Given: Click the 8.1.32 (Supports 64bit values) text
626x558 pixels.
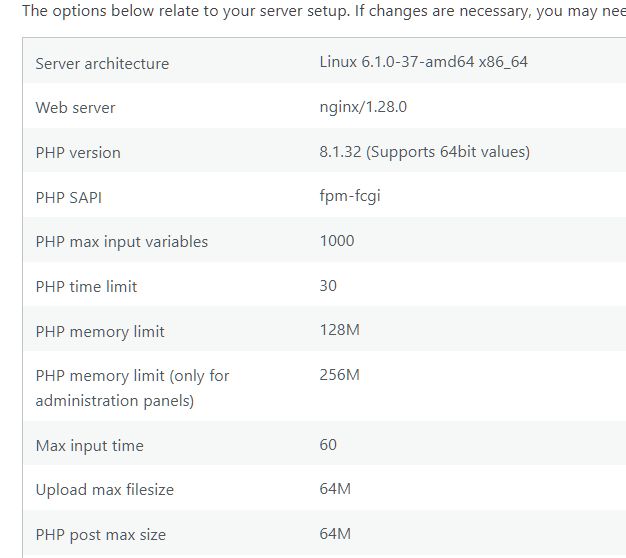Looking at the screenshot, I should (424, 152).
